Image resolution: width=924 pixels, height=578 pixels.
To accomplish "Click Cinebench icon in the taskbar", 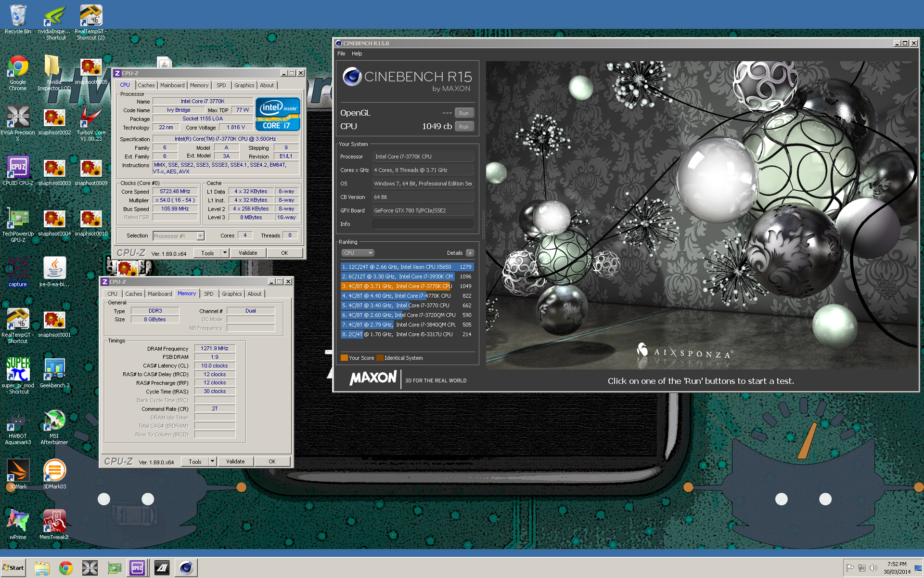I will pos(186,568).
